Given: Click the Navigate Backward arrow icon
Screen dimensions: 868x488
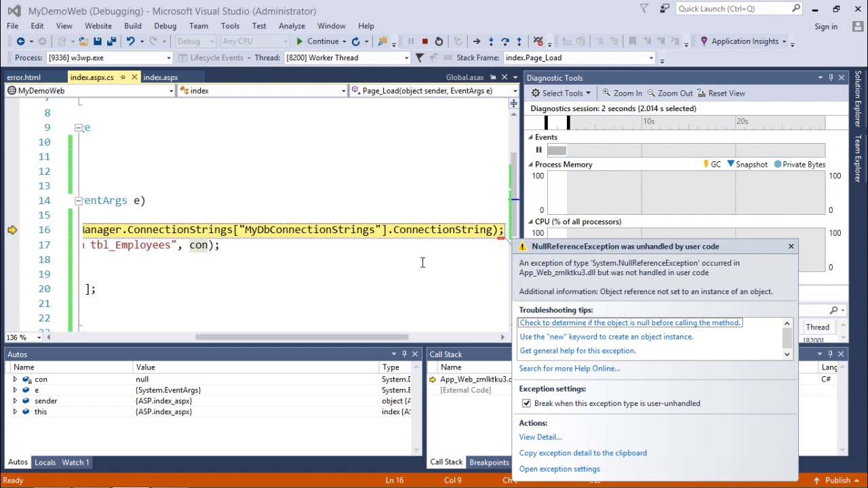Looking at the screenshot, I should 20,41.
